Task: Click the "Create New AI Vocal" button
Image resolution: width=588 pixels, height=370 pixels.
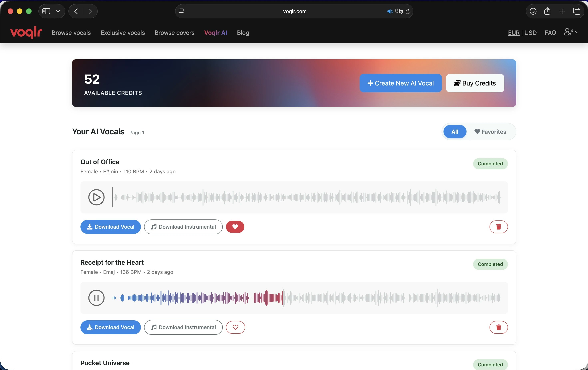Action: [400, 83]
